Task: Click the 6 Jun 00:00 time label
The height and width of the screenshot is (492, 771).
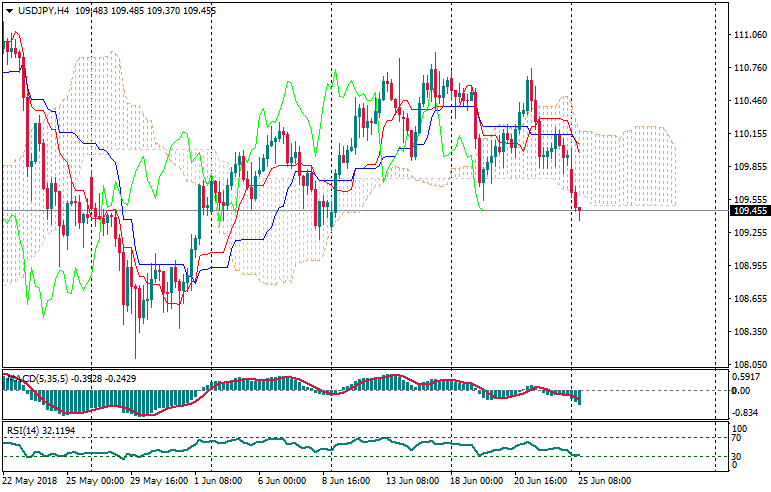Action: coord(282,481)
